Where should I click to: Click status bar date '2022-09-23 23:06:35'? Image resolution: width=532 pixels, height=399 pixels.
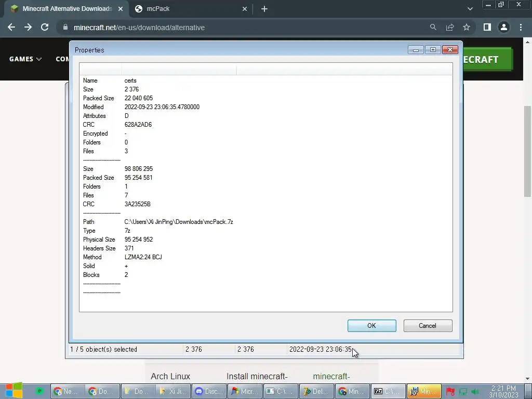(x=320, y=349)
